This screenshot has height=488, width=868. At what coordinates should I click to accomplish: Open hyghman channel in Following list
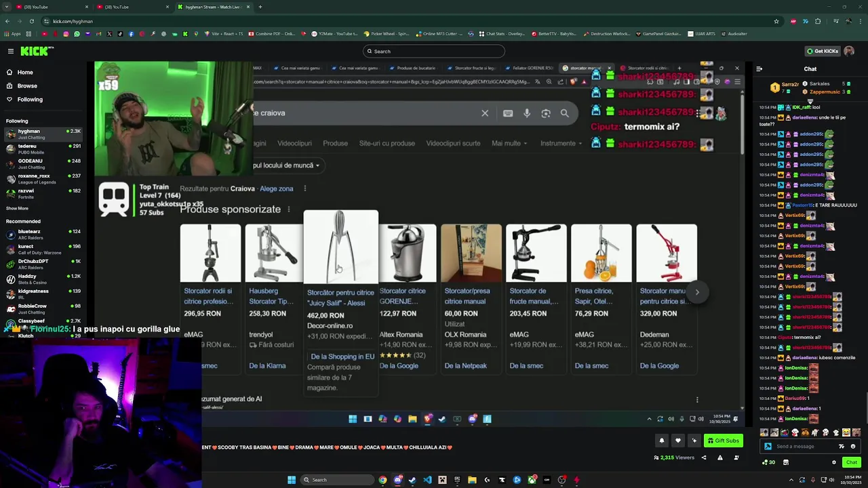(43, 134)
